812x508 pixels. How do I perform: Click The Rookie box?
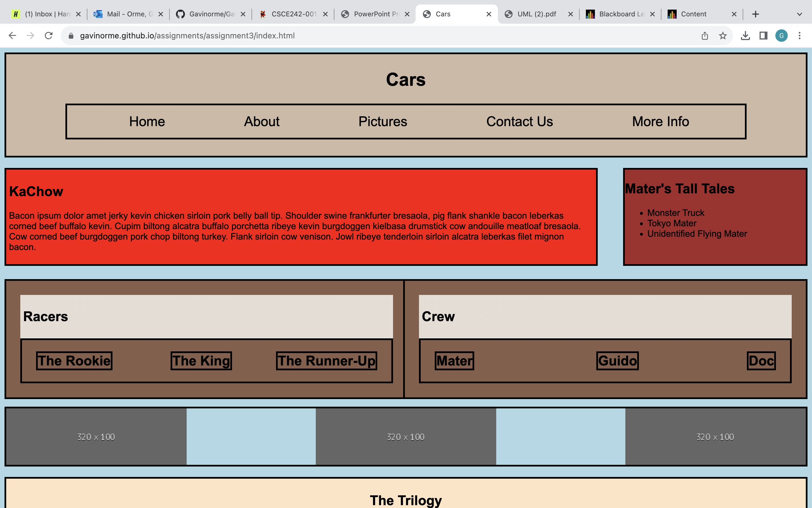pyautogui.click(x=74, y=361)
